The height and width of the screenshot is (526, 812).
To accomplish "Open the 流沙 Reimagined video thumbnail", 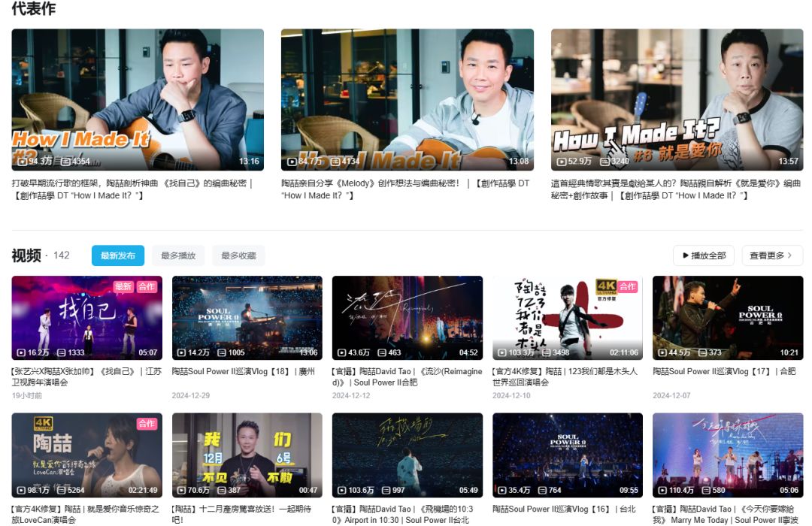I will [x=408, y=318].
